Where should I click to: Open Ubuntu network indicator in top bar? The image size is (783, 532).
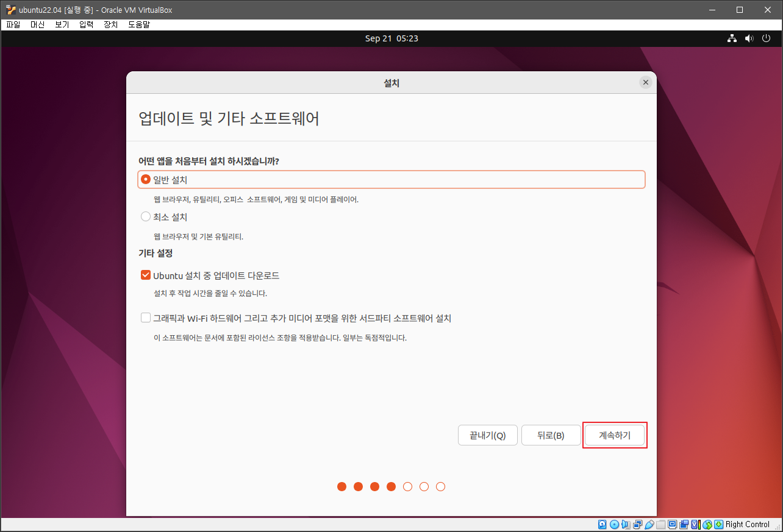click(x=732, y=38)
